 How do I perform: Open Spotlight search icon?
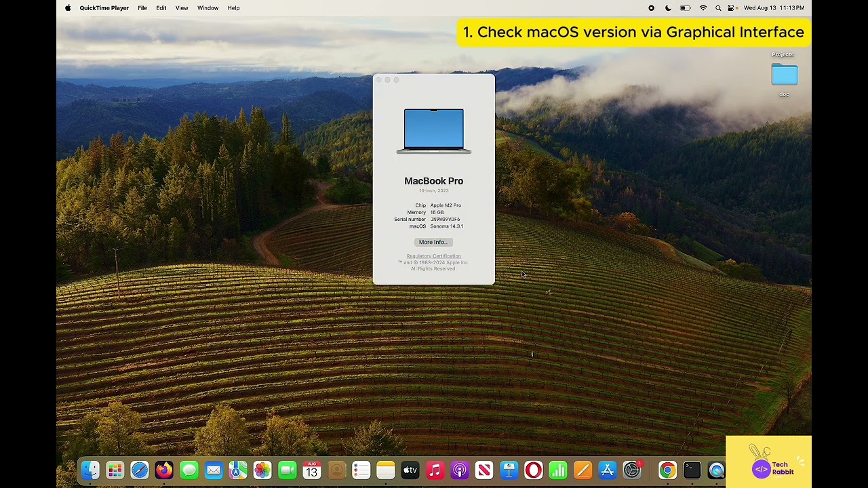718,8
